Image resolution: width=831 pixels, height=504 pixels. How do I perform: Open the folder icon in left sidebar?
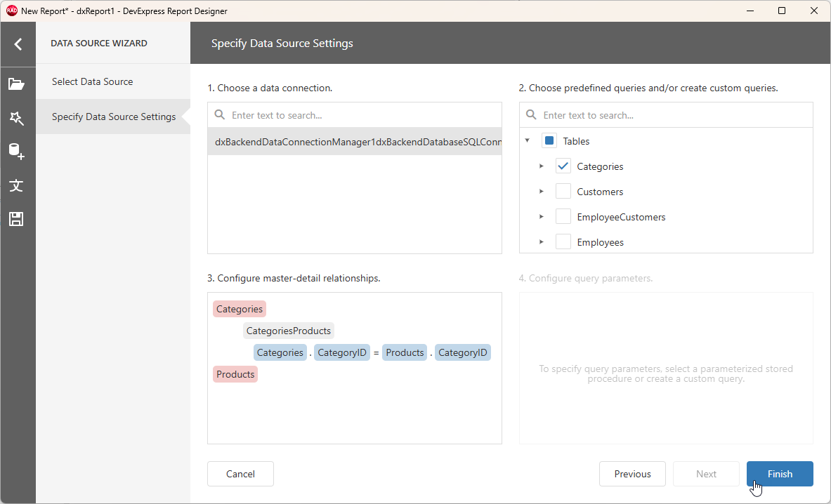click(x=16, y=84)
